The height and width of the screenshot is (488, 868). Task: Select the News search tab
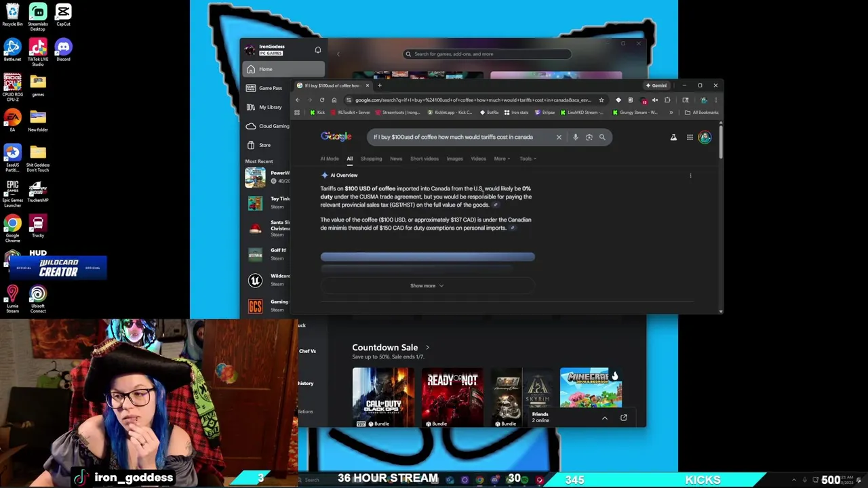396,159
